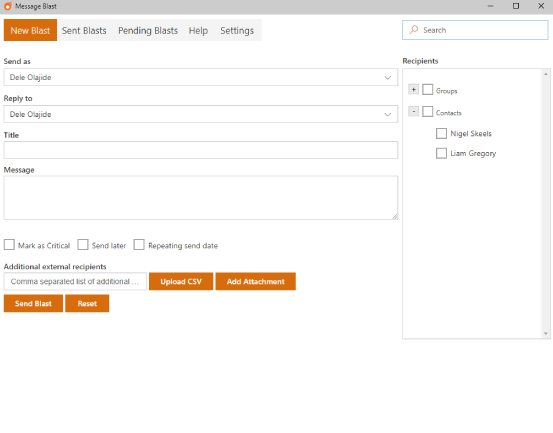Tick the Mark as Critical checkbox

(9, 245)
